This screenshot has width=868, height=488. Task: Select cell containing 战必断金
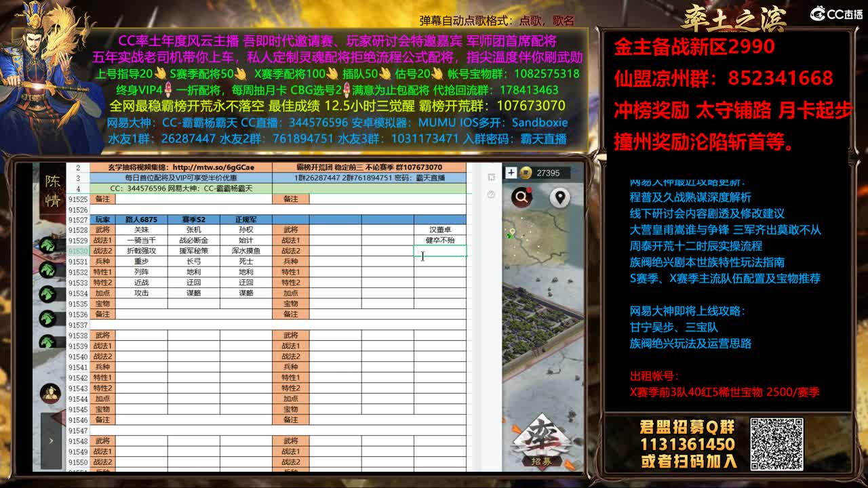pos(193,241)
